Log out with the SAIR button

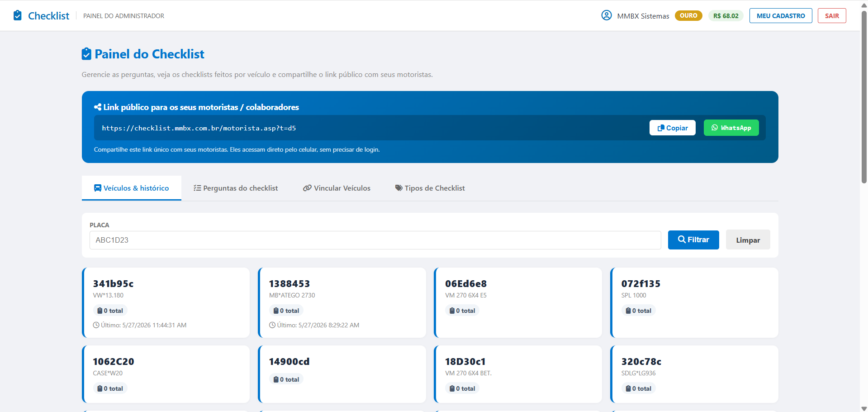pos(832,16)
